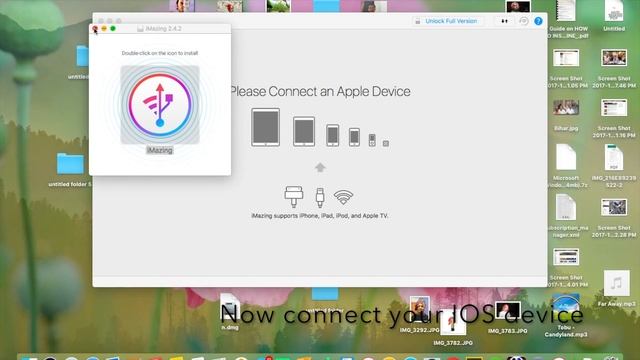
Task: Open the transfer arrows toolbar button
Action: click(x=504, y=21)
